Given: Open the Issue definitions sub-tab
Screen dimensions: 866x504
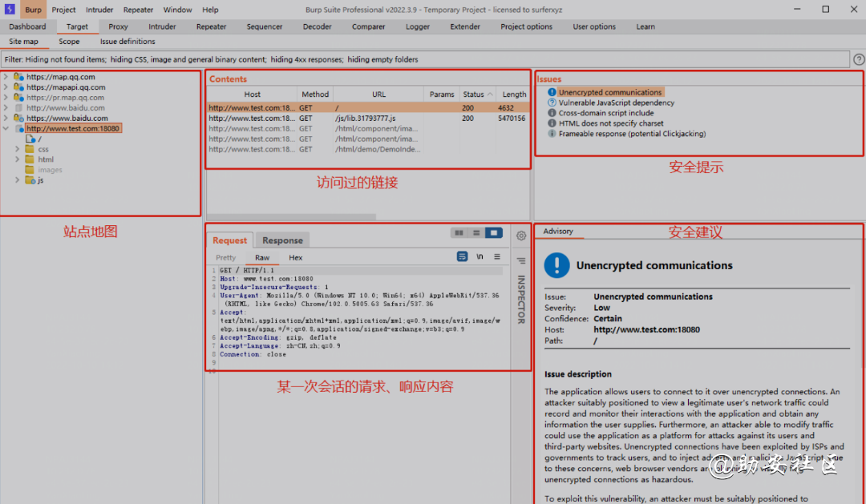Looking at the screenshot, I should pos(127,42).
